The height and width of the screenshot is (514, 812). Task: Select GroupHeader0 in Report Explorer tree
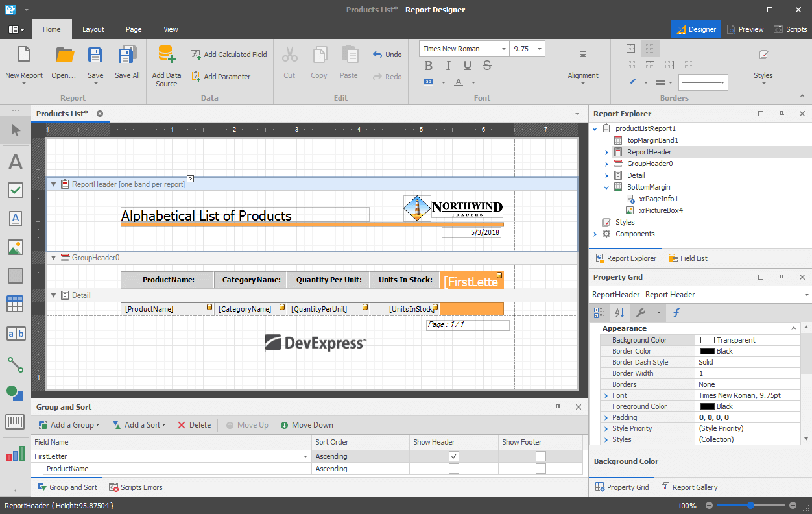[x=649, y=164]
